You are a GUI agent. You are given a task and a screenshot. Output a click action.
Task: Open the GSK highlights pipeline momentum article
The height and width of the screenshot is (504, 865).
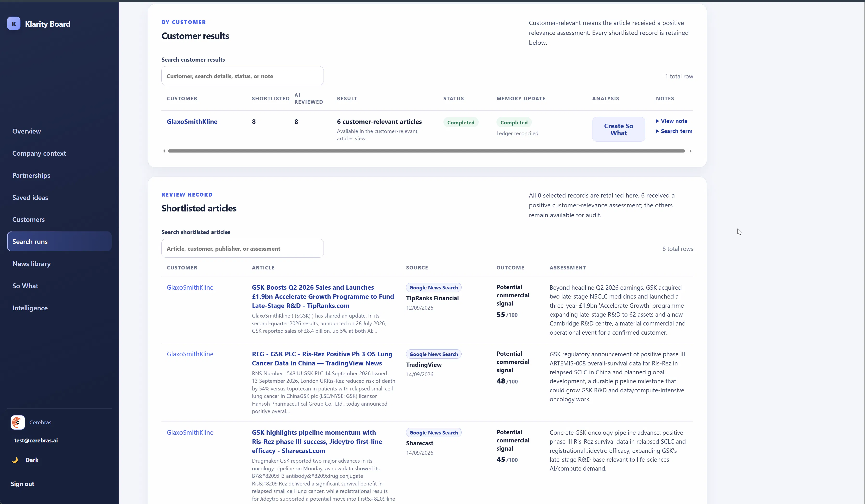(317, 441)
